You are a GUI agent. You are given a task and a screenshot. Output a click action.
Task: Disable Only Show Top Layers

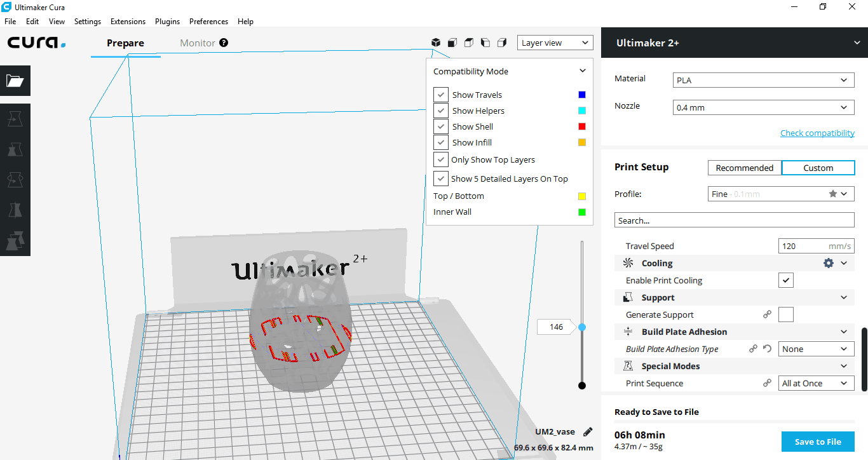(x=441, y=159)
